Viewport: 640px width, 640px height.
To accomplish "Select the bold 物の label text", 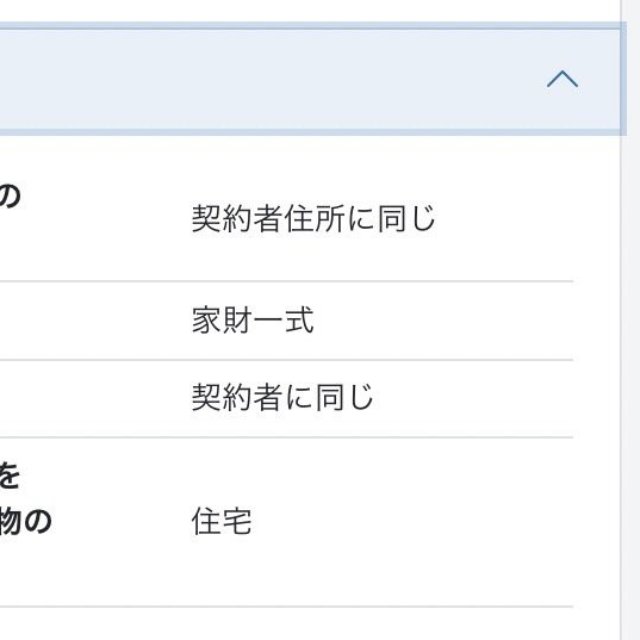I will click(x=25, y=522).
